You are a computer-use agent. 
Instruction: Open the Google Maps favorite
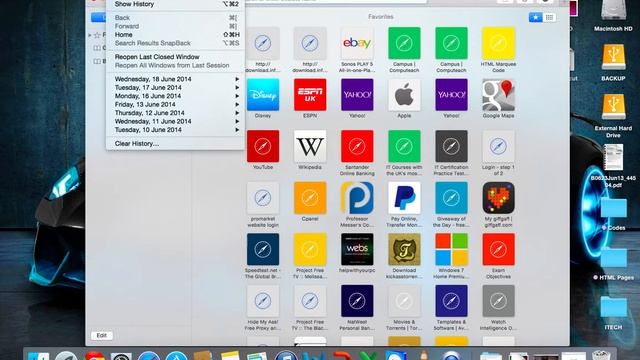[498, 95]
